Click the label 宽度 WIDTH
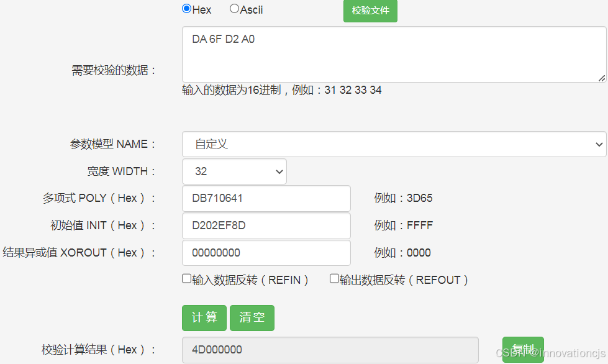Viewport: 608px width, 364px height. pyautogui.click(x=121, y=171)
